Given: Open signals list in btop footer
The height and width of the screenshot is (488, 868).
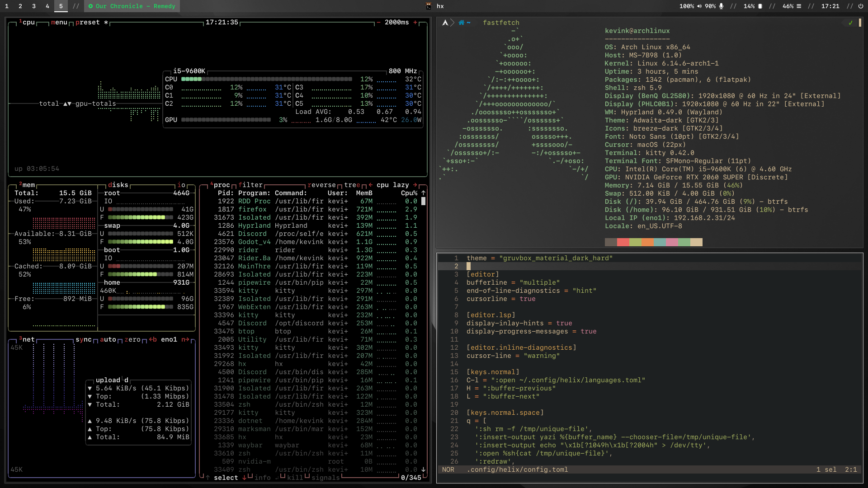Looking at the screenshot, I should coord(325,478).
